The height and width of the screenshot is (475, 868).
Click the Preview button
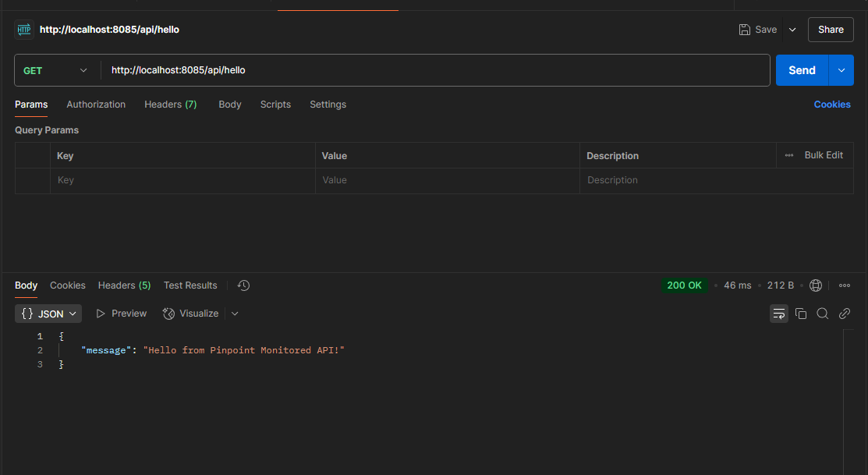[x=121, y=314]
